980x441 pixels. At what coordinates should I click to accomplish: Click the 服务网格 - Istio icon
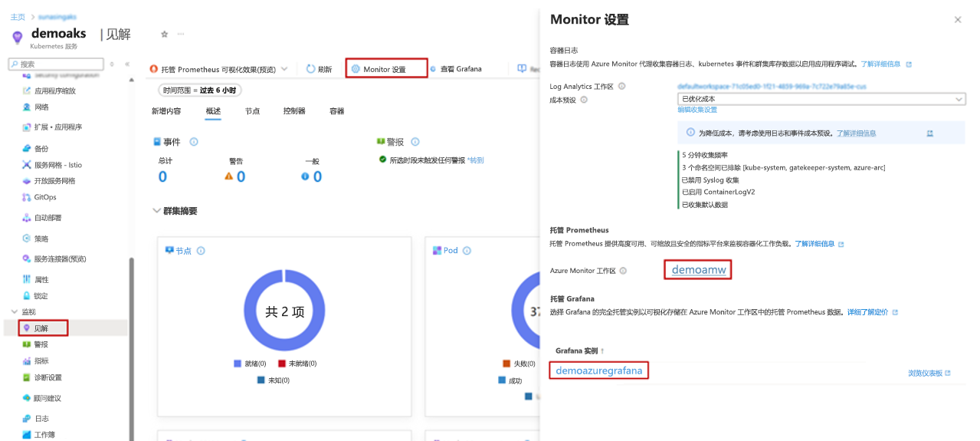(27, 165)
